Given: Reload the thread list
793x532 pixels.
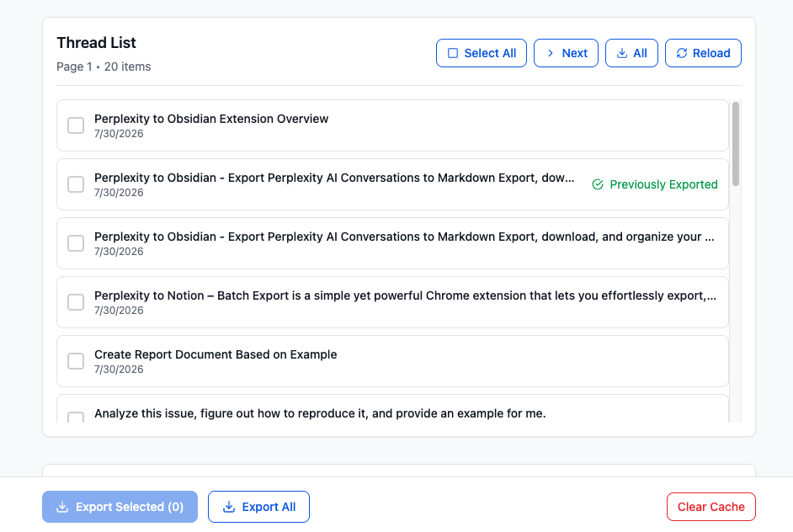Looking at the screenshot, I should point(703,53).
